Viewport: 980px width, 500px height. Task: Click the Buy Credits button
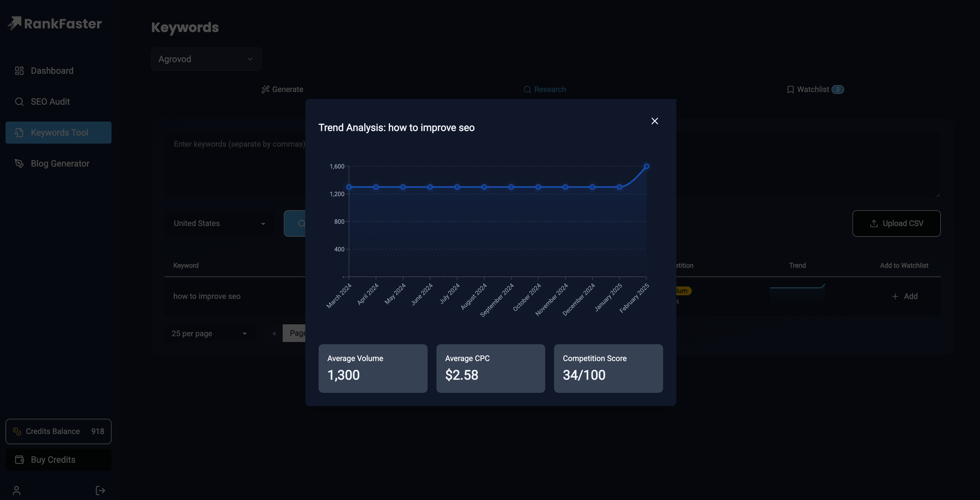pos(58,460)
